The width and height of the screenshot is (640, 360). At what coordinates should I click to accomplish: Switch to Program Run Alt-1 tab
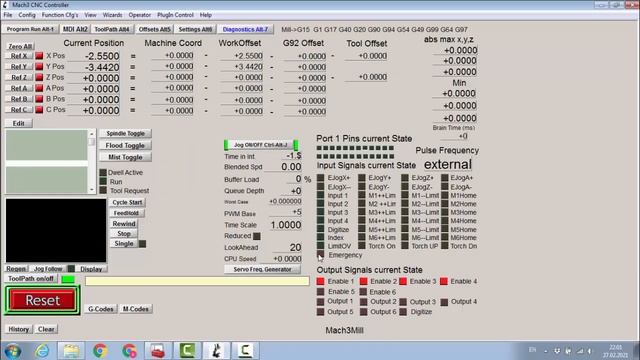pyautogui.click(x=30, y=29)
